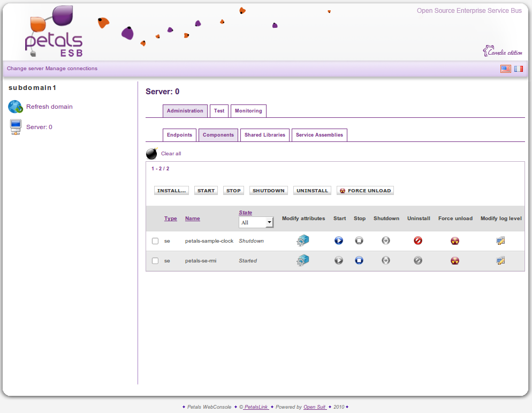
Task: Click Start icon for petals-sample-clock
Action: [338, 241]
